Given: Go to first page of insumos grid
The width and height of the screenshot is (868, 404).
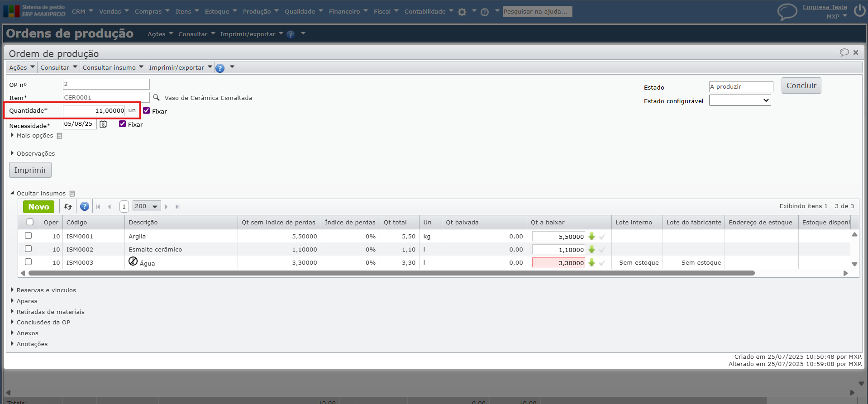Looking at the screenshot, I should [x=98, y=207].
